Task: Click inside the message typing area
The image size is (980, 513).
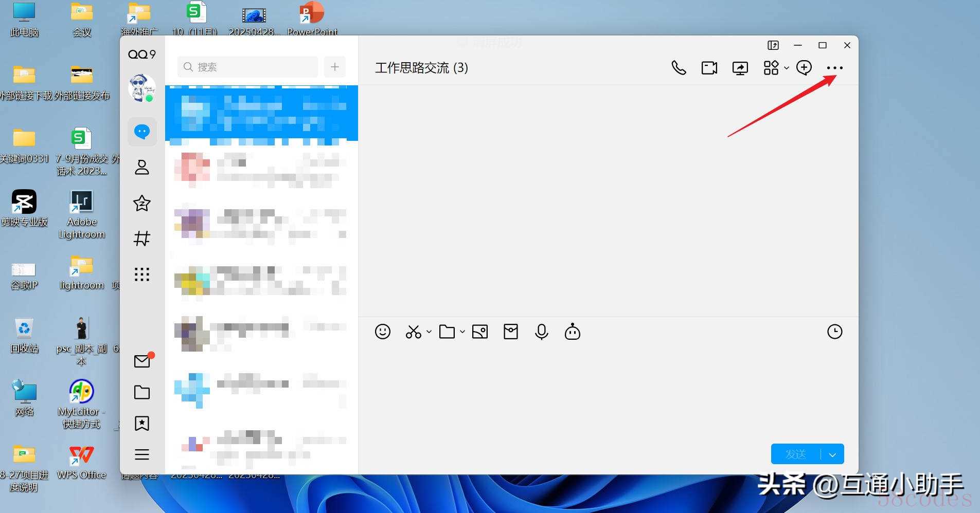Action: click(608, 393)
